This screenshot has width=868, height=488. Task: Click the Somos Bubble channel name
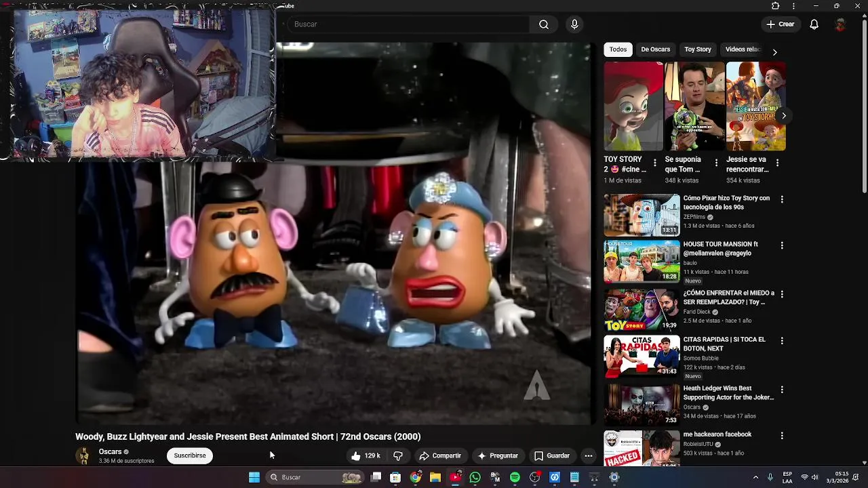coord(701,359)
